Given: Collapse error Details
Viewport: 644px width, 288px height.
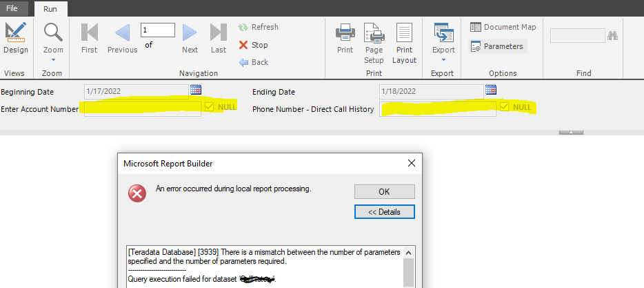Looking at the screenshot, I should coord(385,212).
